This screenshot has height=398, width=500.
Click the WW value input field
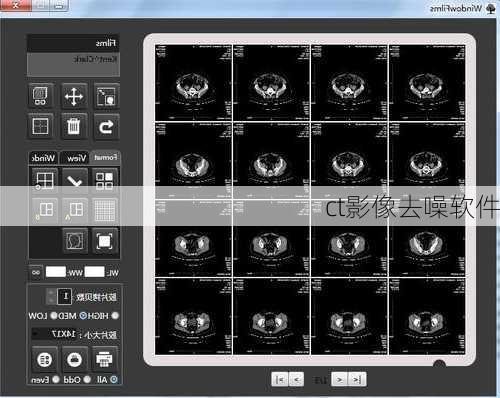pos(55,272)
